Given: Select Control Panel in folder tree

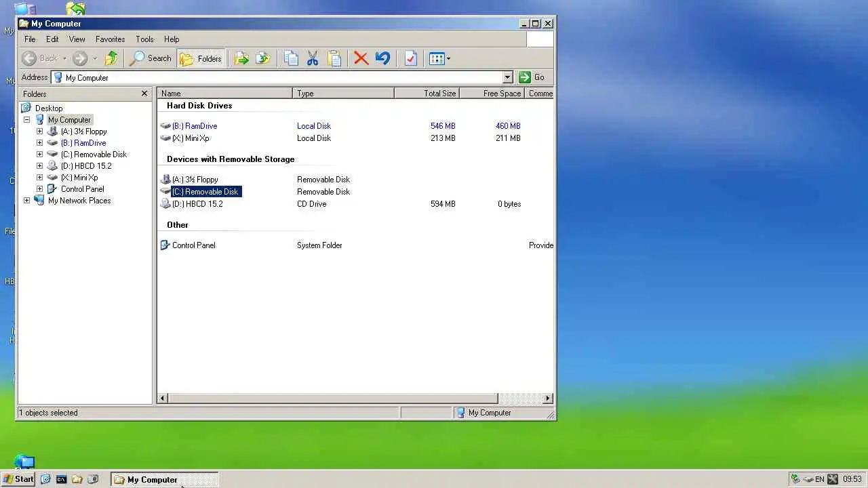Looking at the screenshot, I should click(x=82, y=189).
